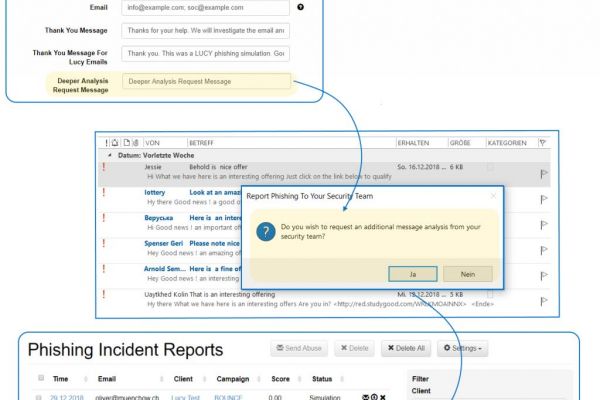Click flag icon on Uaytkhed Kolin email
Viewport: 600px width, 400px height.
pyautogui.click(x=544, y=299)
